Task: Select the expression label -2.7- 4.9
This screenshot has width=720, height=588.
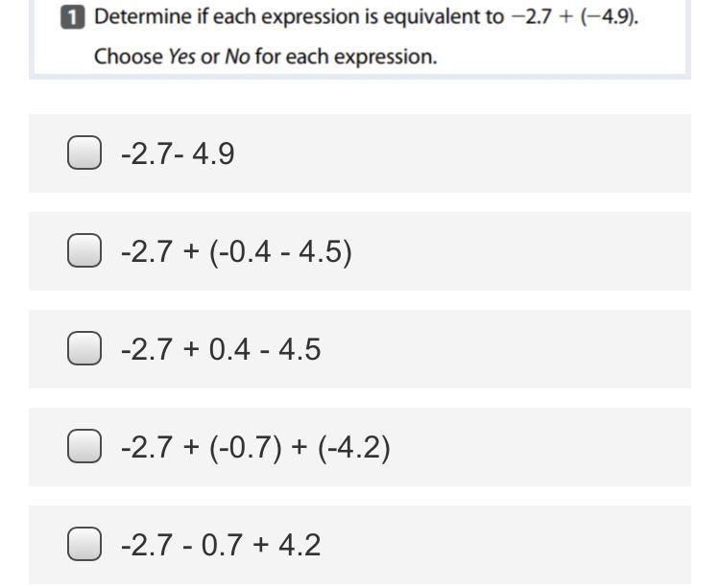Action: pyautogui.click(x=178, y=153)
